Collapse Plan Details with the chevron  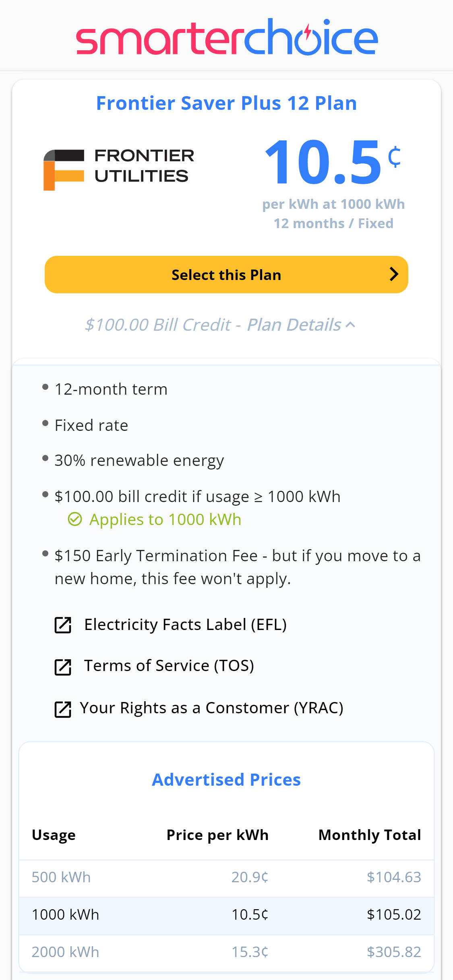tap(351, 325)
